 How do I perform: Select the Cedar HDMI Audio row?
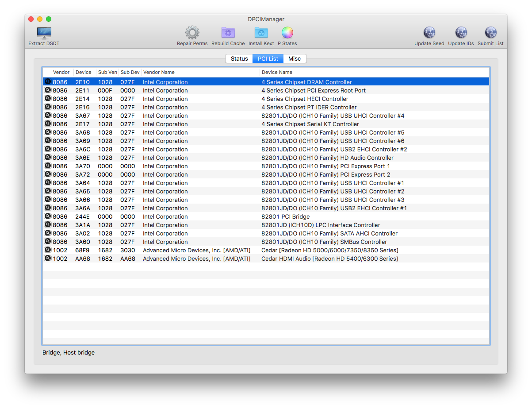pos(329,259)
